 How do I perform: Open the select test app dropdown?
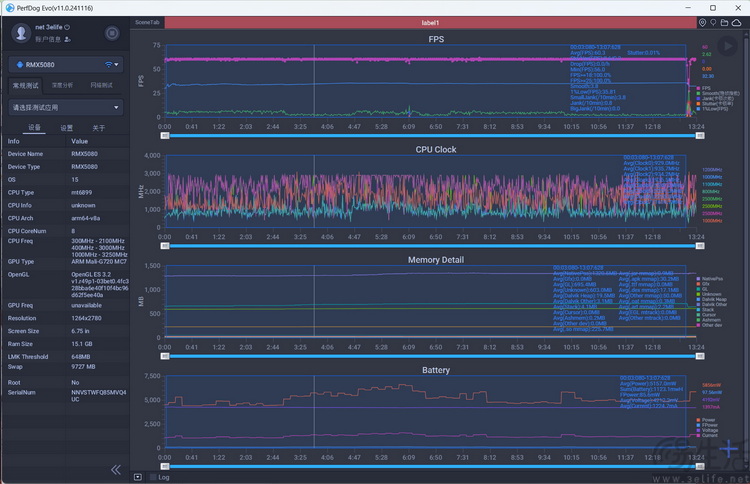point(66,108)
